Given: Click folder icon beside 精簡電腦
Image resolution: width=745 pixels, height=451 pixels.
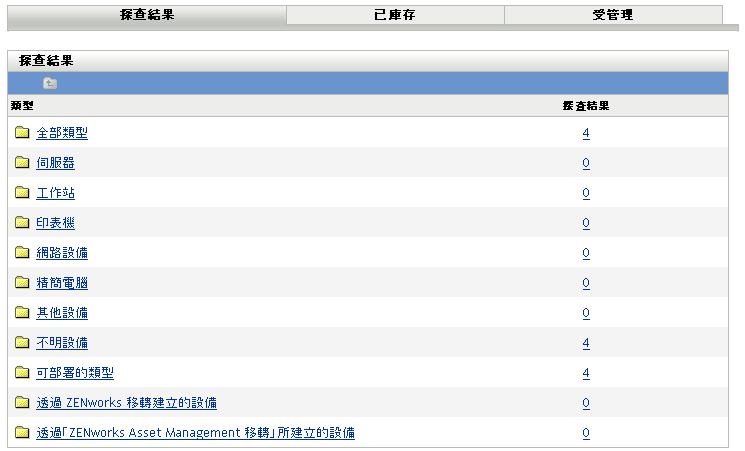Looking at the screenshot, I should click(22, 282).
